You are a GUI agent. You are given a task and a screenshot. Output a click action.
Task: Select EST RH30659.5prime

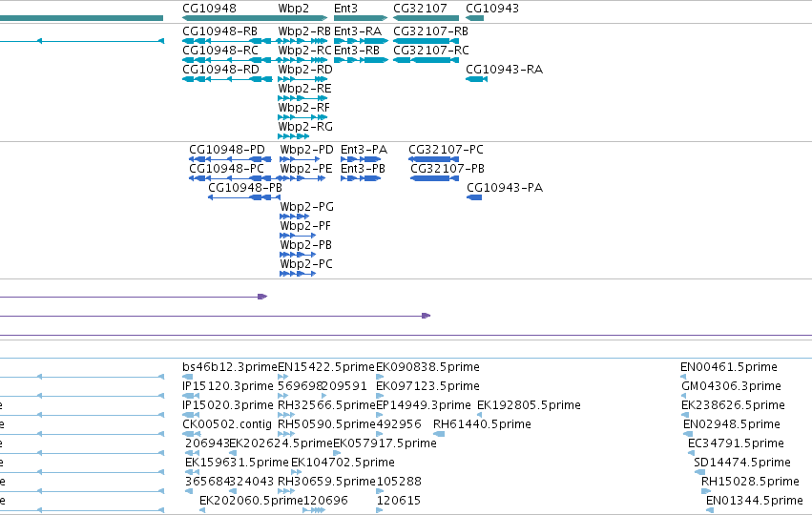pos(326,482)
